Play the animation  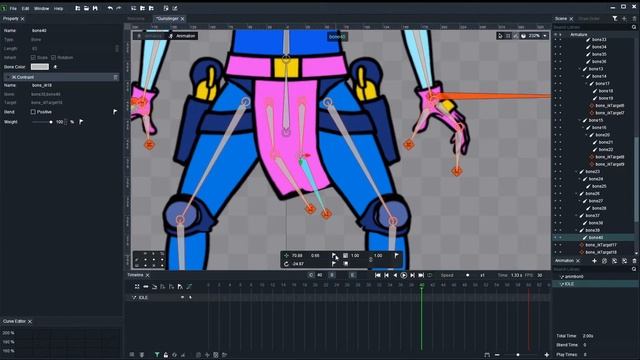coord(403,276)
